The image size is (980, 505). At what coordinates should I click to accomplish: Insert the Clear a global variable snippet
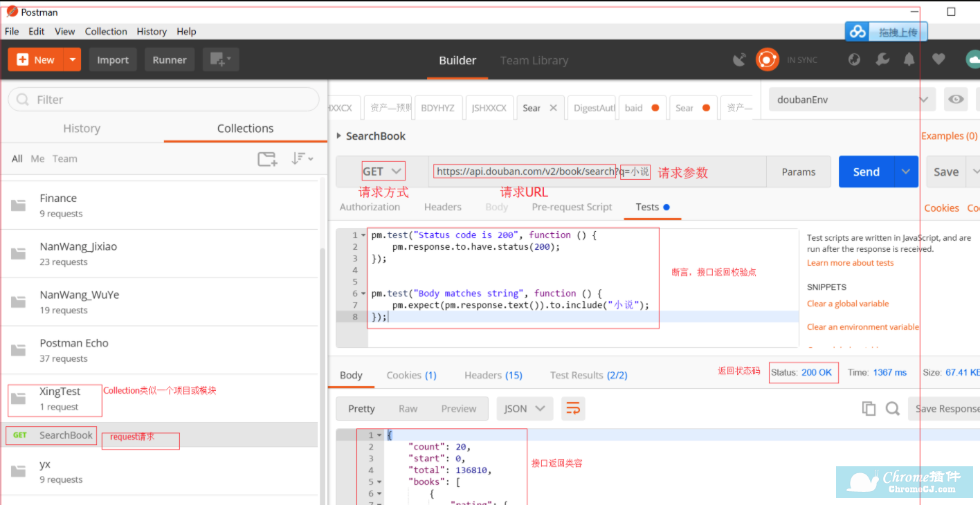848,304
